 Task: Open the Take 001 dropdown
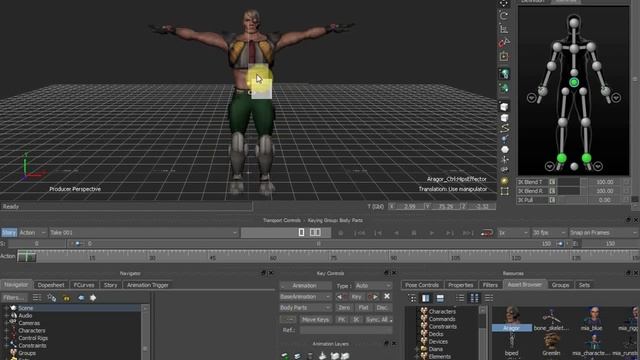coord(144,233)
